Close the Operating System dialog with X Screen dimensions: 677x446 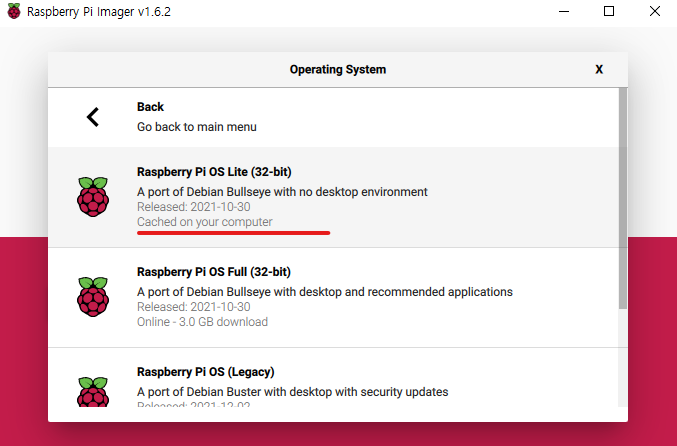click(599, 70)
